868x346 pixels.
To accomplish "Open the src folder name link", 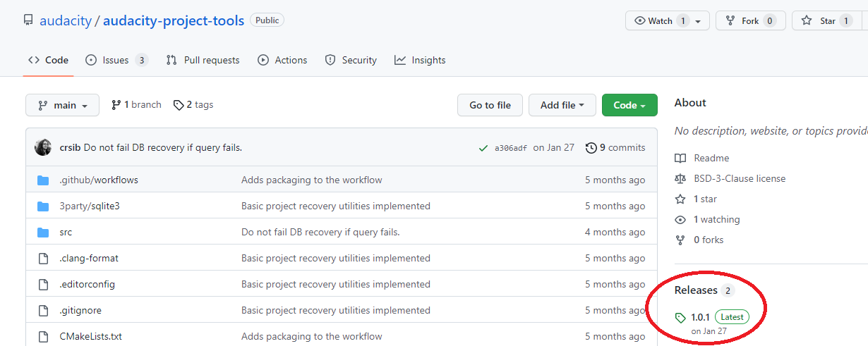I will point(66,232).
